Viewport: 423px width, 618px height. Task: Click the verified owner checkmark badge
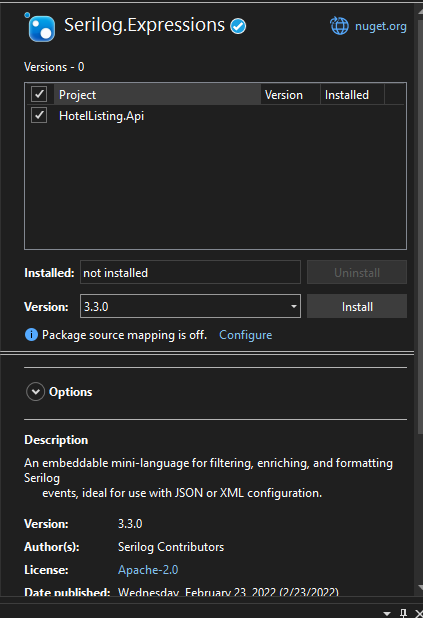coord(238,26)
